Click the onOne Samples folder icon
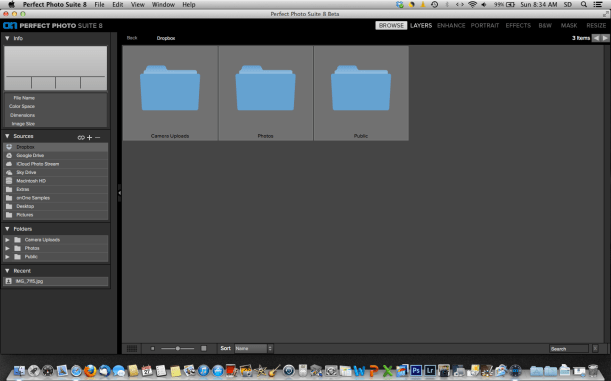 (x=9, y=198)
